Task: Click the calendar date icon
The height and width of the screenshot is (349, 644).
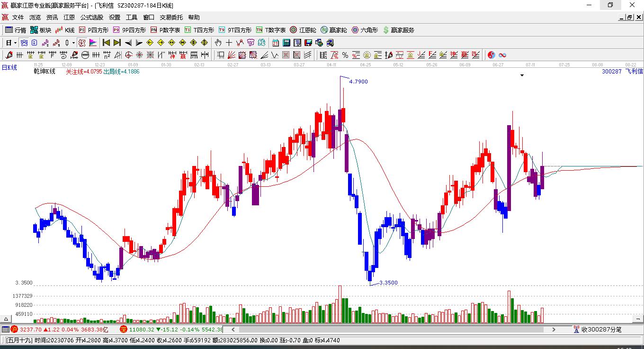Action: (x=276, y=43)
